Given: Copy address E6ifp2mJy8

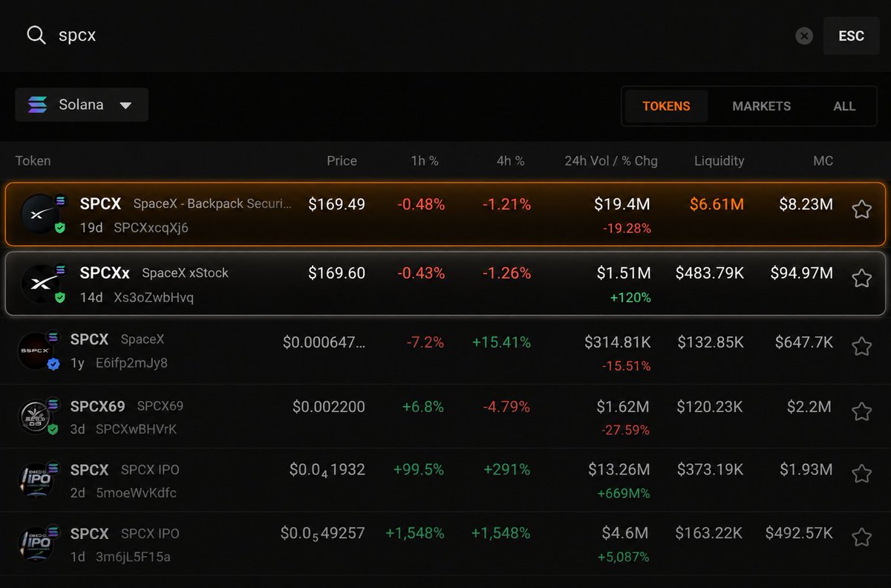Looking at the screenshot, I should pos(131,363).
